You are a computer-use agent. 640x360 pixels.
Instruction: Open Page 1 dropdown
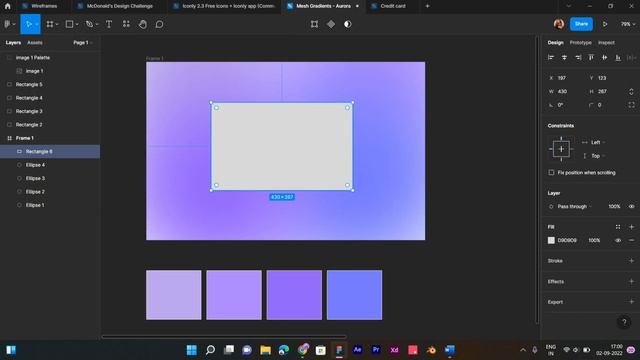[x=83, y=42]
